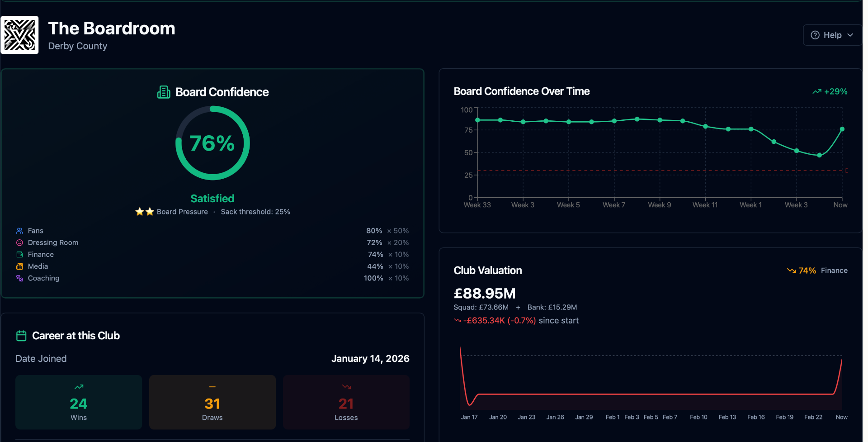
Task: Click the Week 1 data point on confidence chart
Action: pyautogui.click(x=751, y=129)
